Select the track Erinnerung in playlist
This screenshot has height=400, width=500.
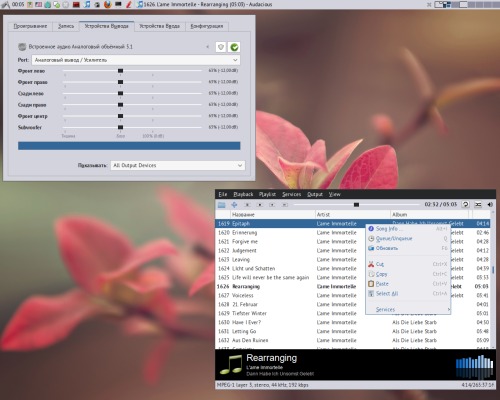coord(353,232)
